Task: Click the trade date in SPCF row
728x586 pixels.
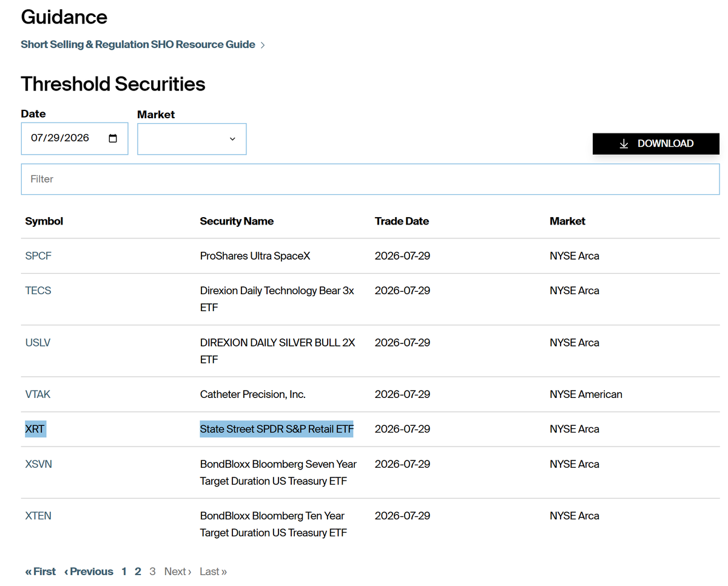Action: click(402, 256)
